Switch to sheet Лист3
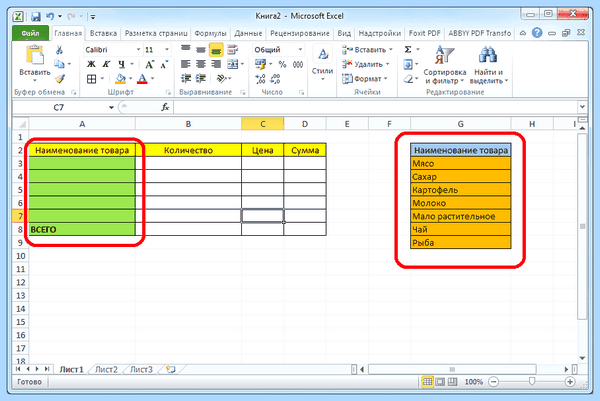Image resolution: width=600 pixels, height=401 pixels. tap(141, 369)
